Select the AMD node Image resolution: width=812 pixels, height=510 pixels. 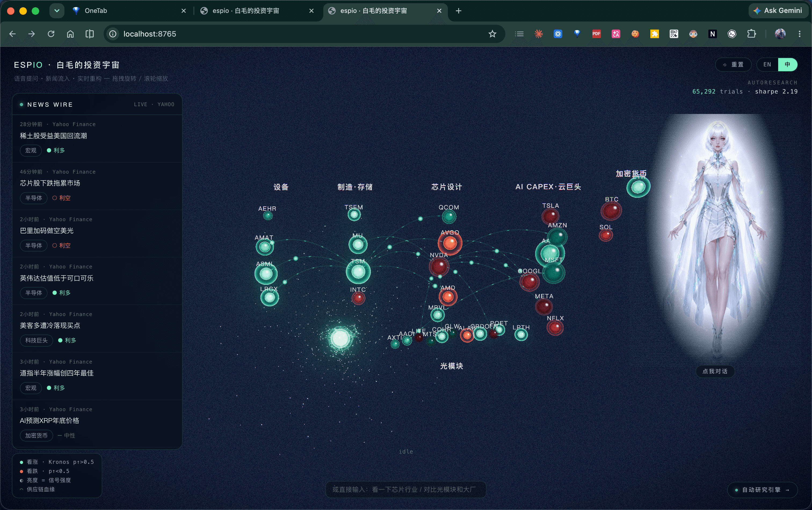(x=448, y=296)
